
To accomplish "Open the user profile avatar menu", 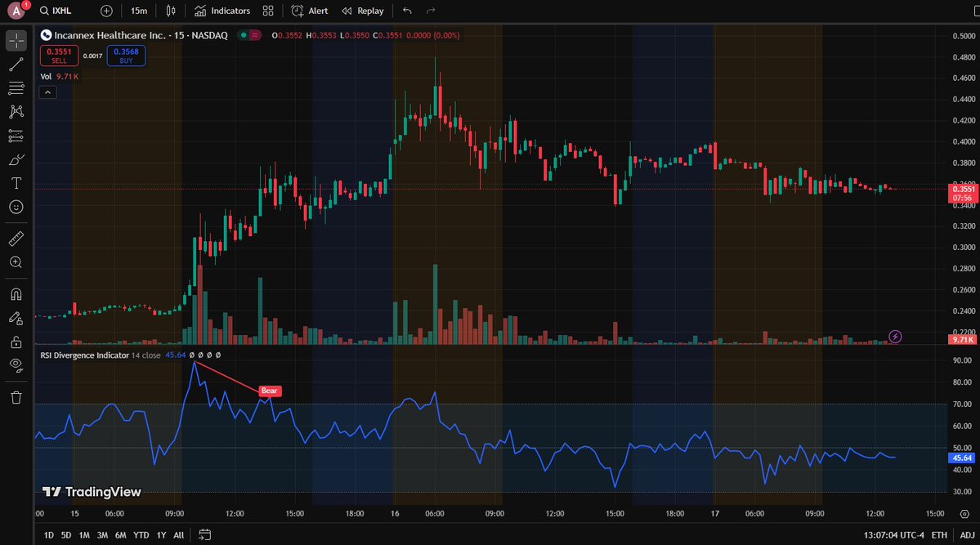I will pos(17,10).
